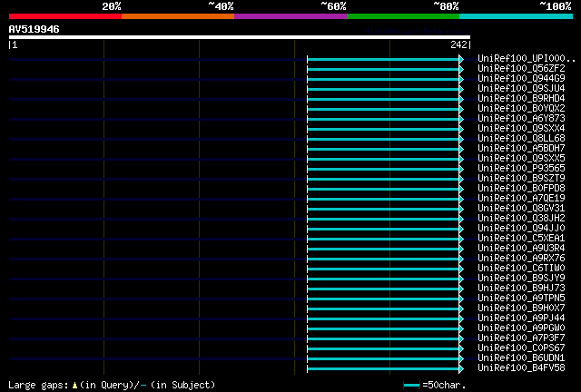Screen dimensions: 581x392
Task: Open the UniRef100_Q944G9 hit label
Action: pos(521,79)
